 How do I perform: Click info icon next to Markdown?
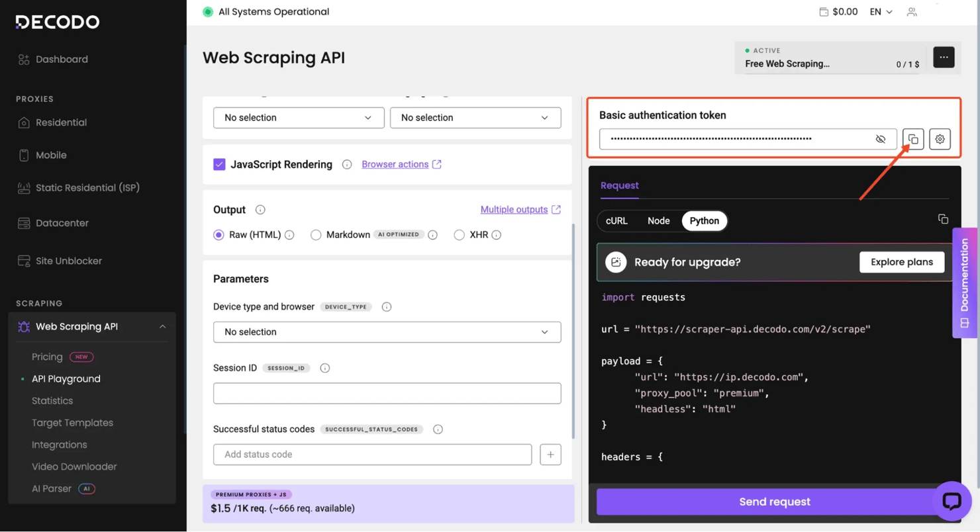[x=432, y=235]
